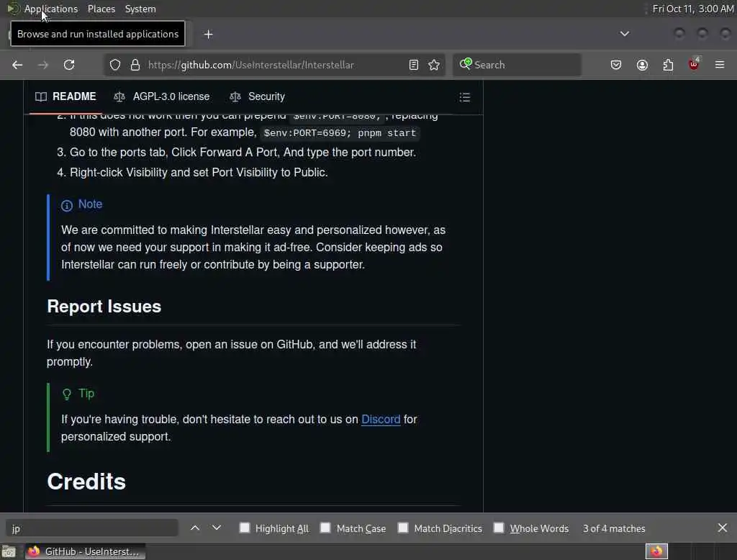Go back to the previous page
This screenshot has height=560, width=737.
coord(17,65)
